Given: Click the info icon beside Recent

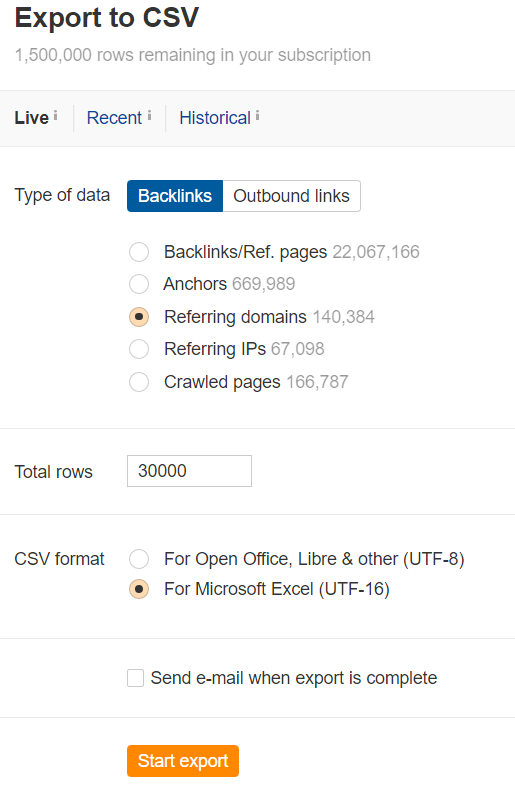Looking at the screenshot, I should (x=149, y=116).
